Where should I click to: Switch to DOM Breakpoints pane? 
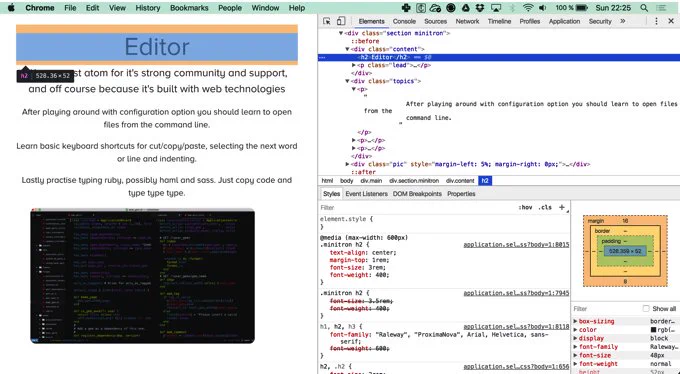[x=417, y=194]
